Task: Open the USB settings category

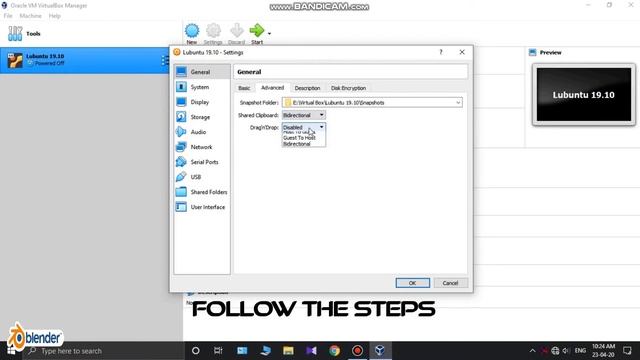Action: pos(202,177)
